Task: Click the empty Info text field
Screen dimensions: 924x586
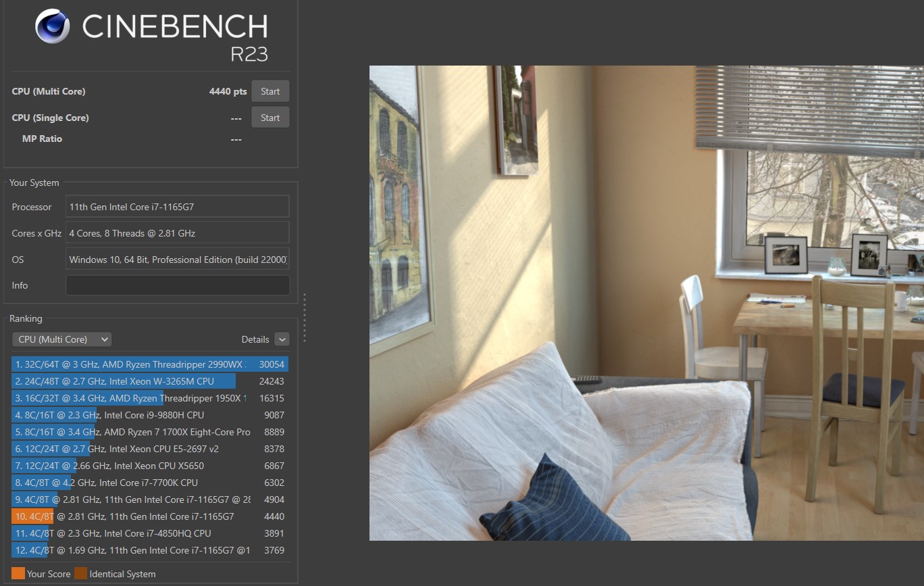Action: point(177,285)
